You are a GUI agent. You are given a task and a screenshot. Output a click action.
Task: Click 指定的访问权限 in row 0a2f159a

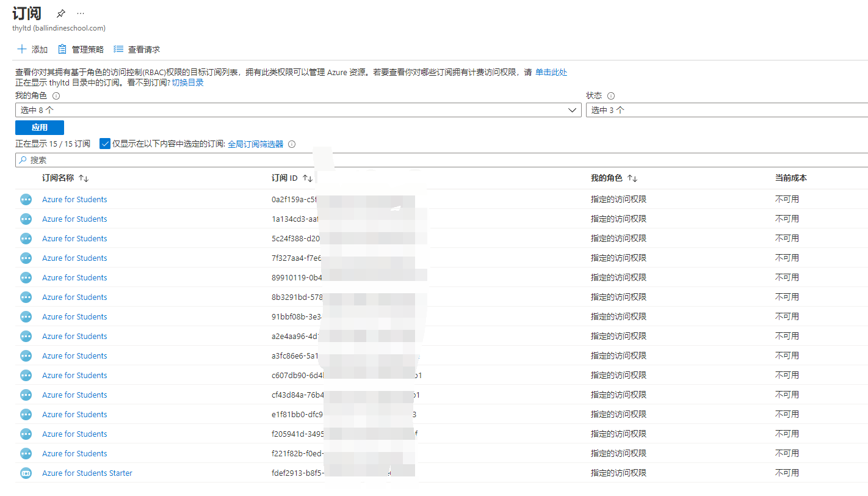coord(618,199)
